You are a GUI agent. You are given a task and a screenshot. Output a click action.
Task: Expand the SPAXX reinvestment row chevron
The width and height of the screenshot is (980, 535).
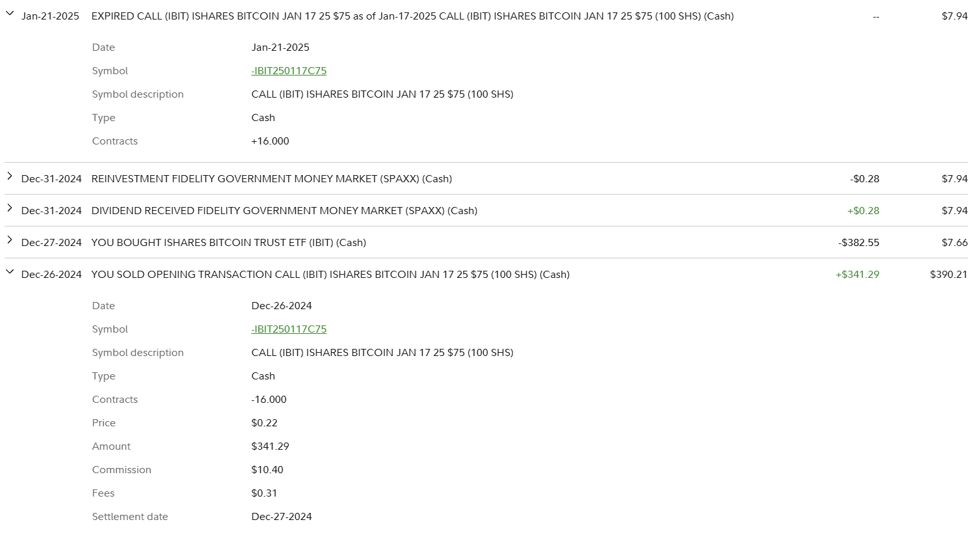(x=10, y=176)
